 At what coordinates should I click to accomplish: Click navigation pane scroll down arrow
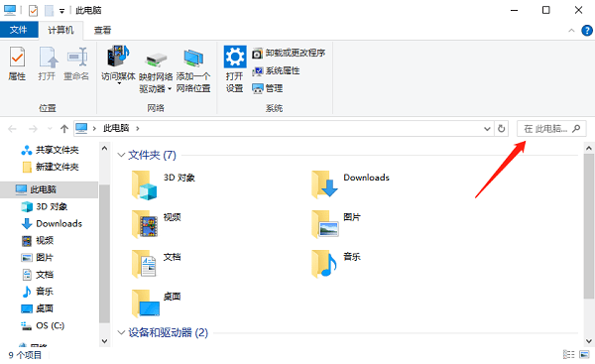click(x=105, y=341)
